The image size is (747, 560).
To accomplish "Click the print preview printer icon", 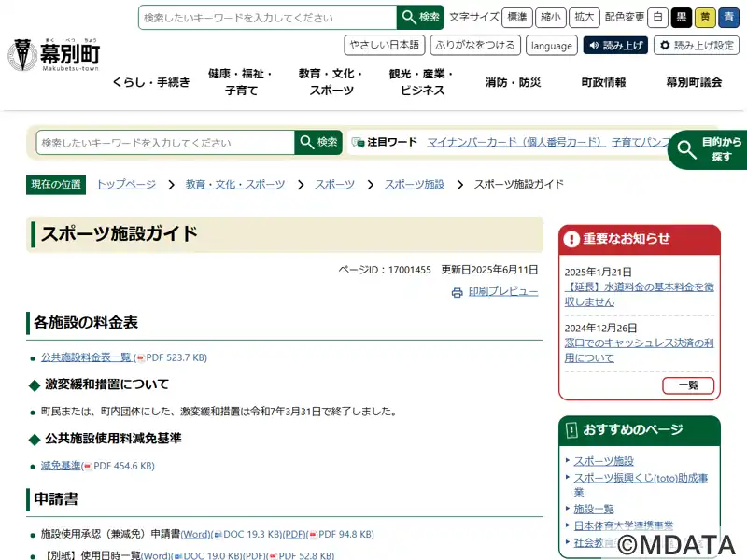I will (x=457, y=292).
